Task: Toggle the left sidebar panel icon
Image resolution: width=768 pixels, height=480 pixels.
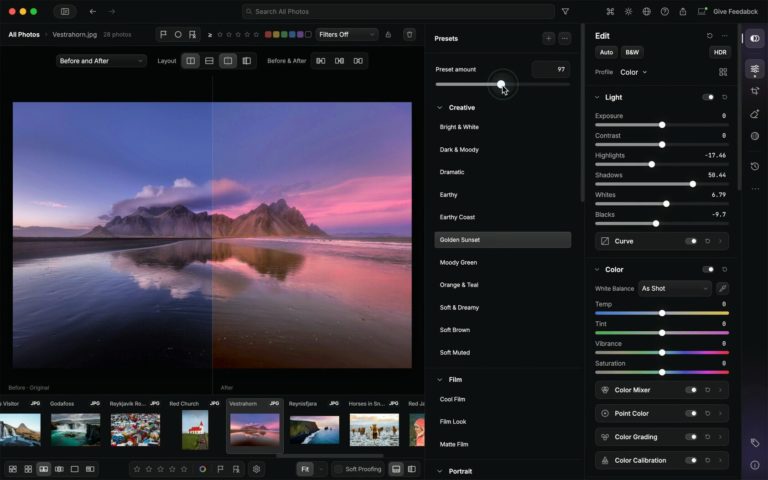Action: 65,11
